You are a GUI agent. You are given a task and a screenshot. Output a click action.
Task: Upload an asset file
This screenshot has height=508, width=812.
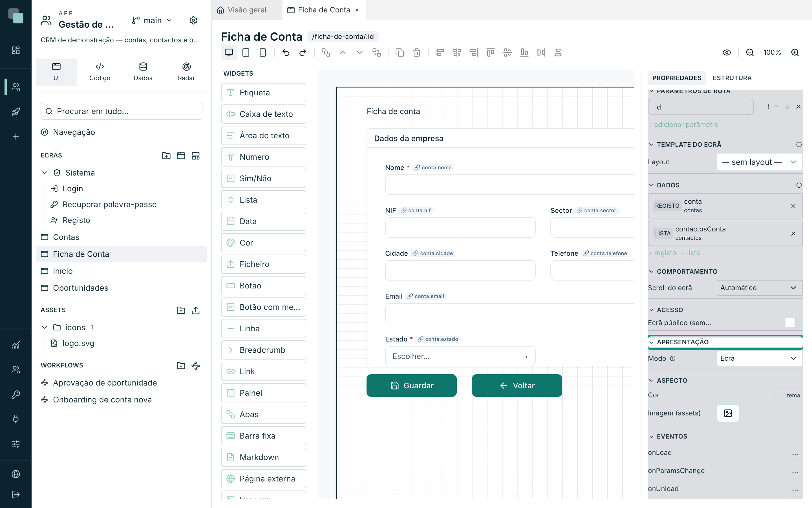tap(196, 310)
